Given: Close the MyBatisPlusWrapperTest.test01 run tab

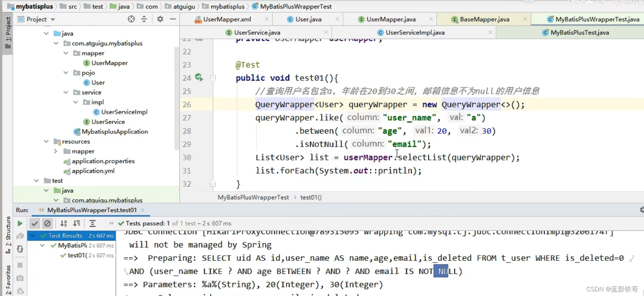Looking at the screenshot, I should [x=143, y=210].
